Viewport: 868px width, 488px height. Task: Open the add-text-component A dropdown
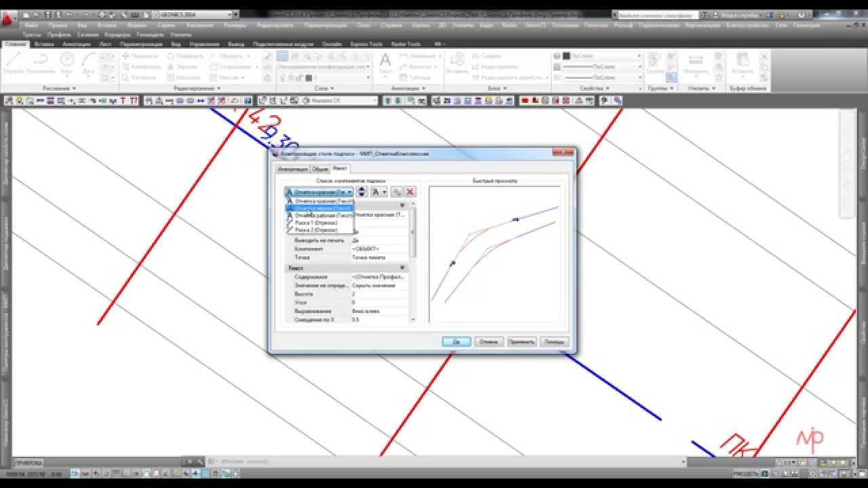[379, 192]
